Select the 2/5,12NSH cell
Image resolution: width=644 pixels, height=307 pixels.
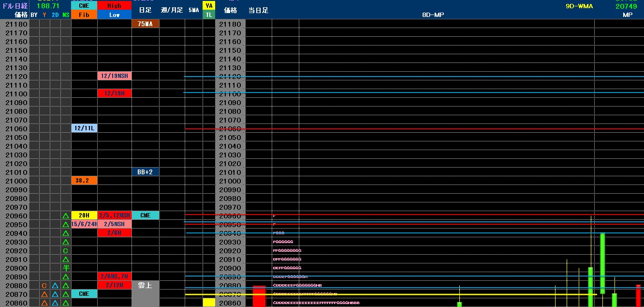click(x=115, y=215)
